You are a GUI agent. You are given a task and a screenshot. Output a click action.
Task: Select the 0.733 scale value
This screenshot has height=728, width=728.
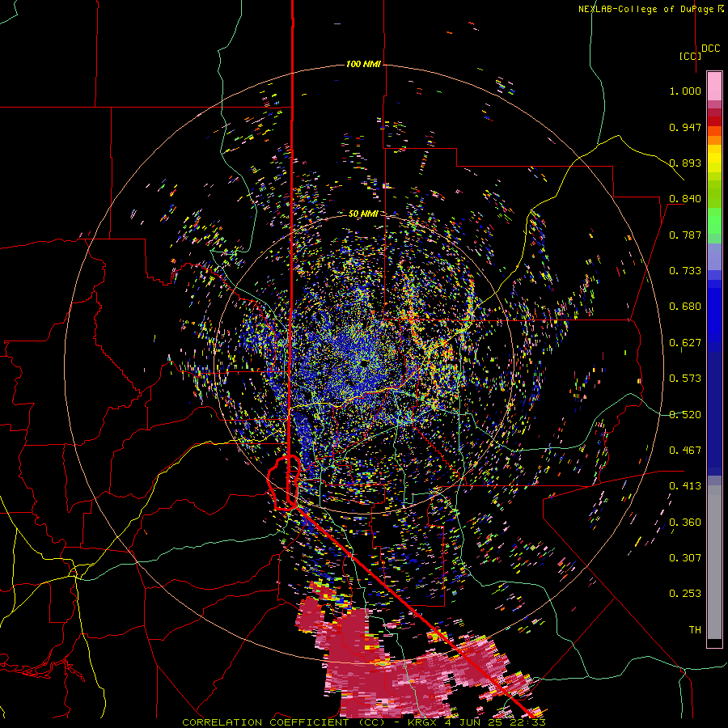685,271
